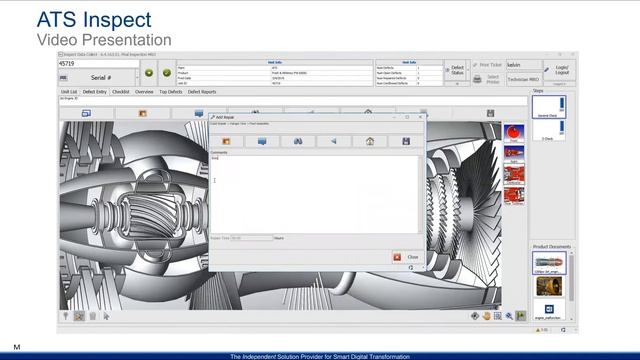Click the refresh icon in bottom status bar
Screen dimensions: 640x360
point(563,330)
